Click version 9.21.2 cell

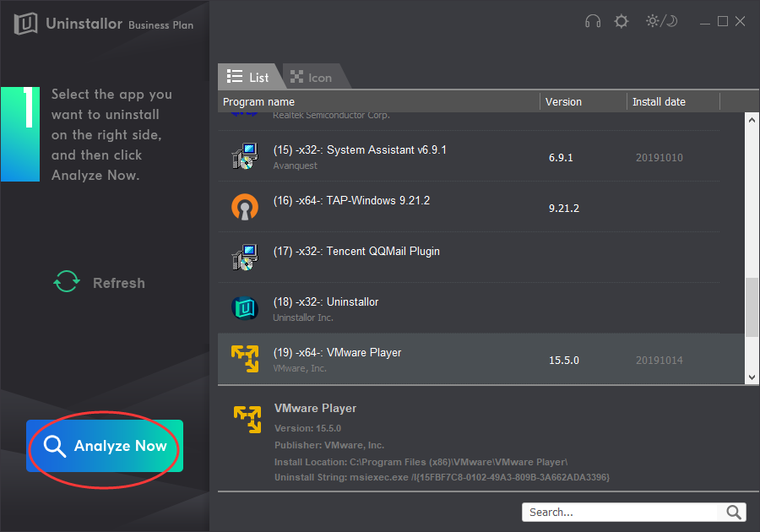564,209
